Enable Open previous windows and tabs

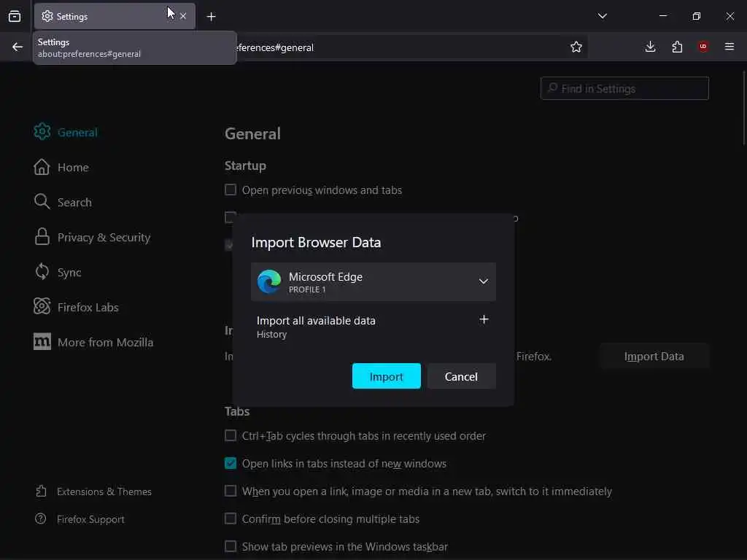231,190
